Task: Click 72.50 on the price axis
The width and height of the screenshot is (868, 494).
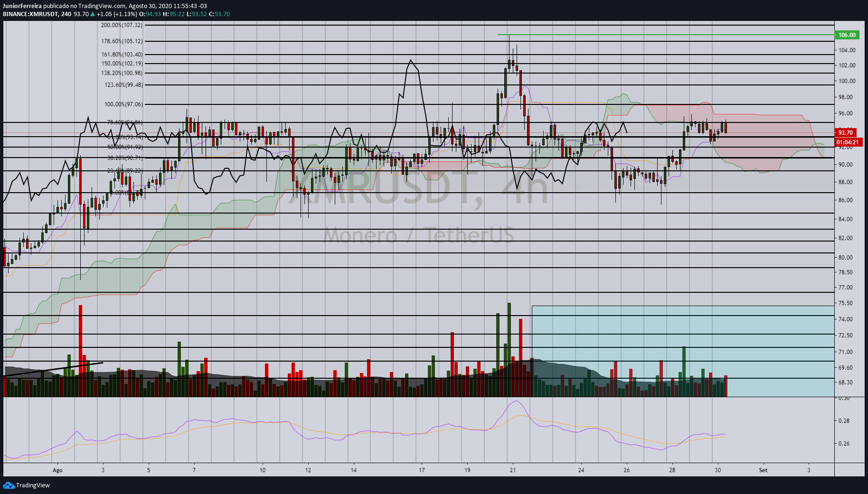Action: click(x=845, y=335)
